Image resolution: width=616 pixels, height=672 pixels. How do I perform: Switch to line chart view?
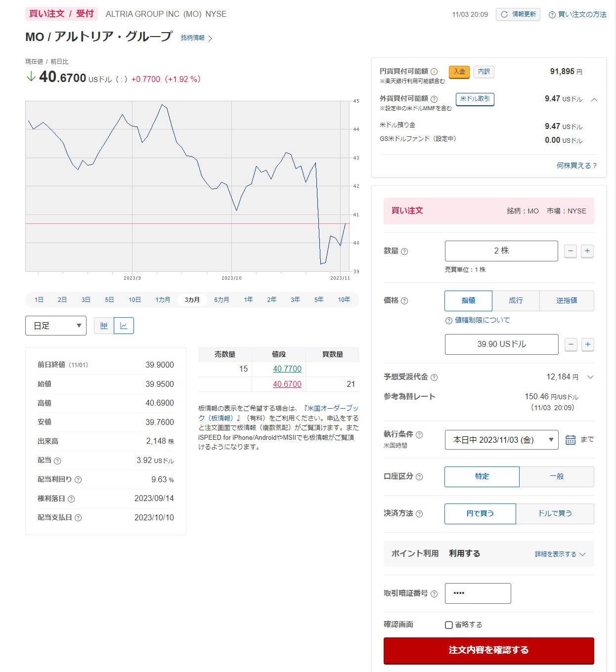coord(124,326)
